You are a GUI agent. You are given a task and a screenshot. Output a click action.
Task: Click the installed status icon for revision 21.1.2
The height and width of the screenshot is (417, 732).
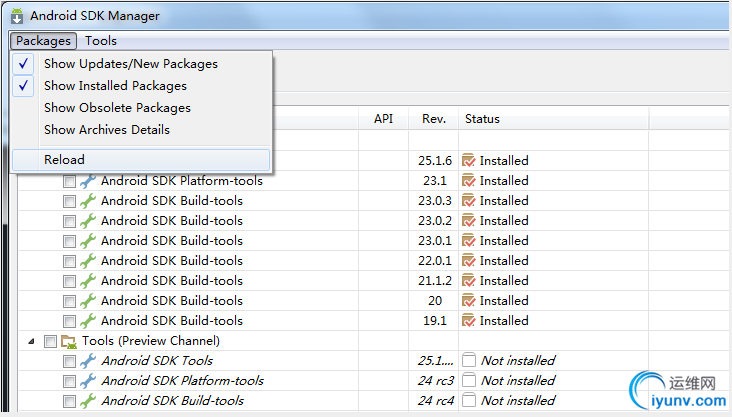[468, 281]
